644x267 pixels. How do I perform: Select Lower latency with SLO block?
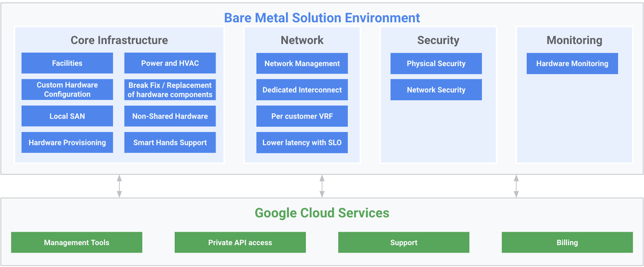click(x=302, y=142)
